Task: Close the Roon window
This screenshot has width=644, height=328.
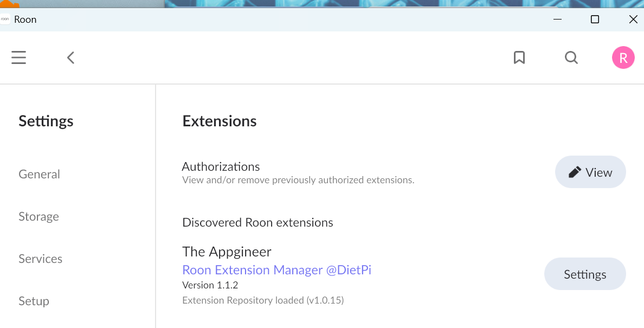Action: click(x=633, y=20)
